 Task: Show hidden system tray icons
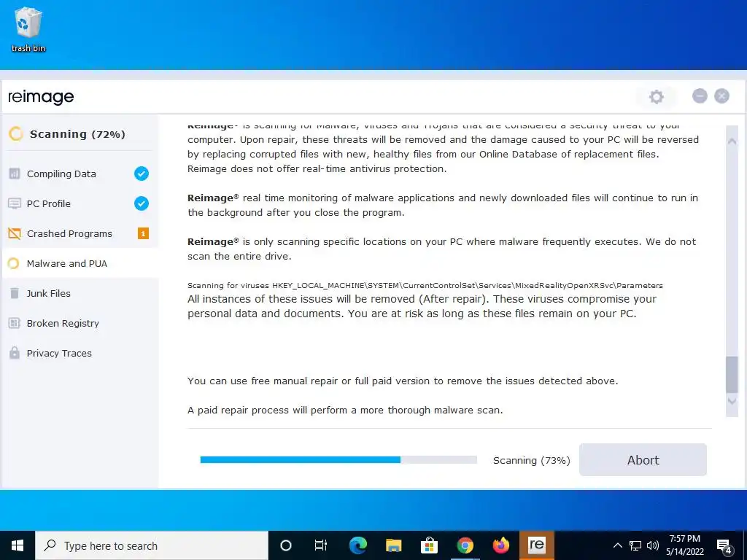click(617, 545)
